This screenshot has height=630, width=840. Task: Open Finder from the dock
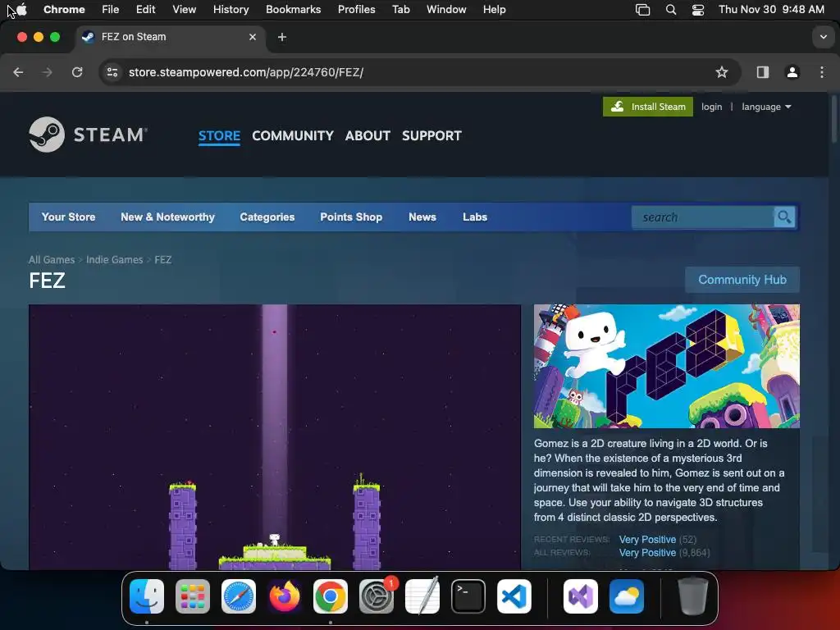point(147,596)
